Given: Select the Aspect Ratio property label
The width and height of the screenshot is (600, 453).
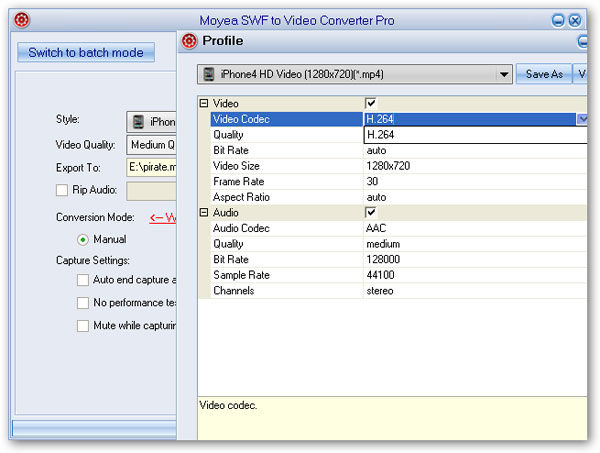Looking at the screenshot, I should (x=241, y=197).
